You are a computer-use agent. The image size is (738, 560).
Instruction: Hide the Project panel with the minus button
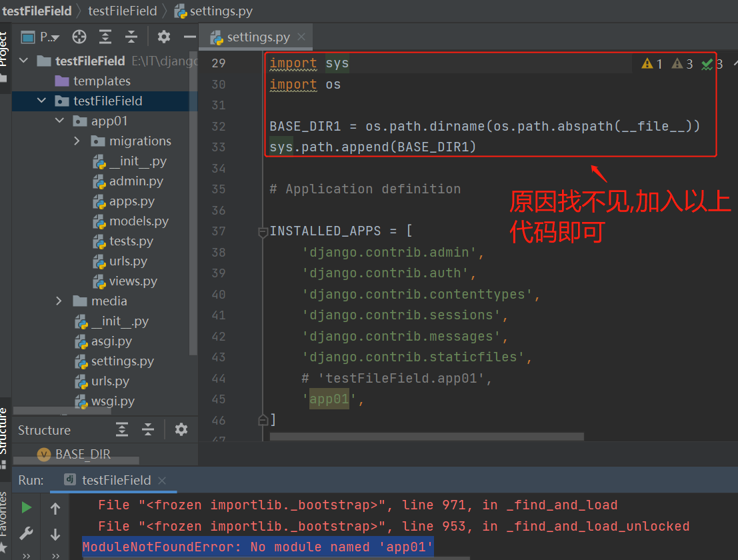pos(189,37)
